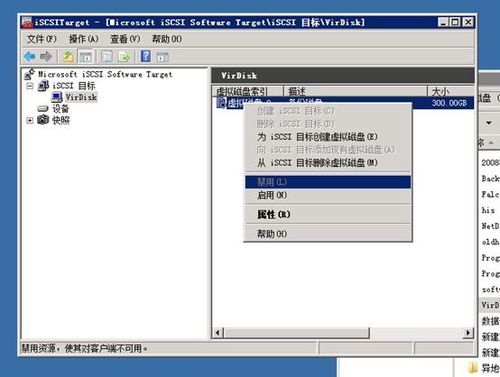
Task: Open the 操作(A) menu
Action: [x=83, y=39]
